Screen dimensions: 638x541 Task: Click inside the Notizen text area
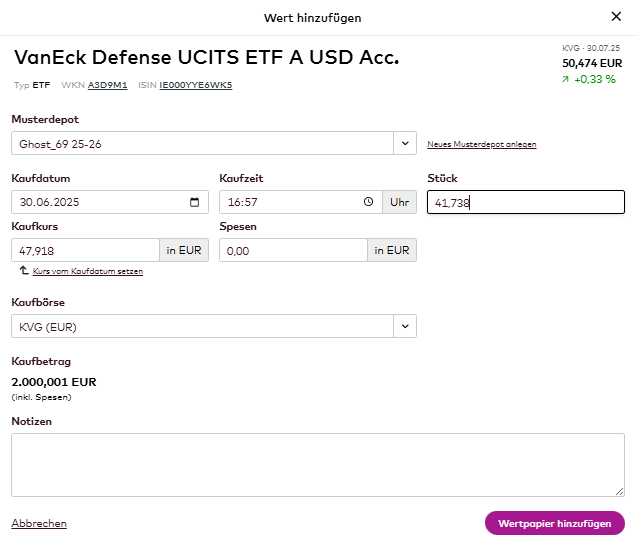click(317, 464)
